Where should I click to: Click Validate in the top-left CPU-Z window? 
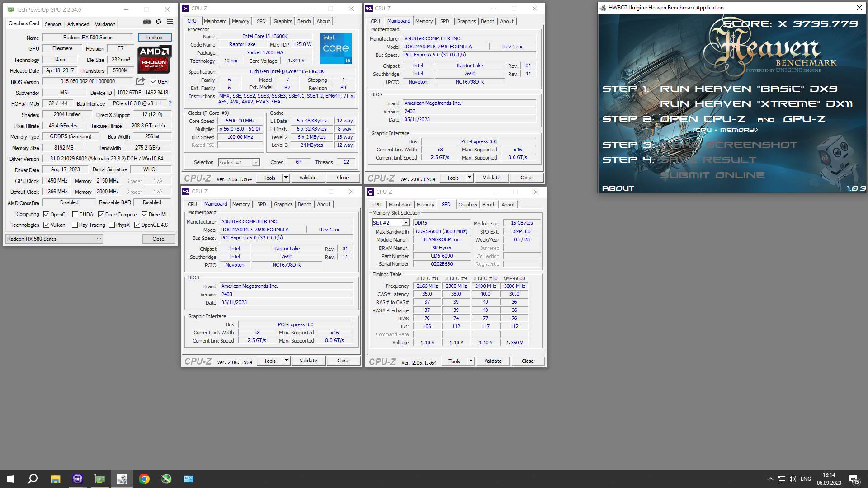point(308,178)
